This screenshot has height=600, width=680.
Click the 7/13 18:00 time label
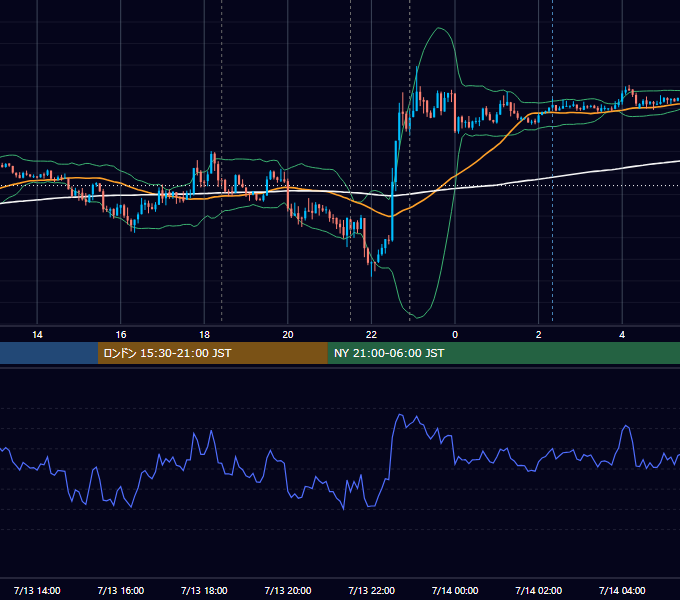click(x=204, y=590)
